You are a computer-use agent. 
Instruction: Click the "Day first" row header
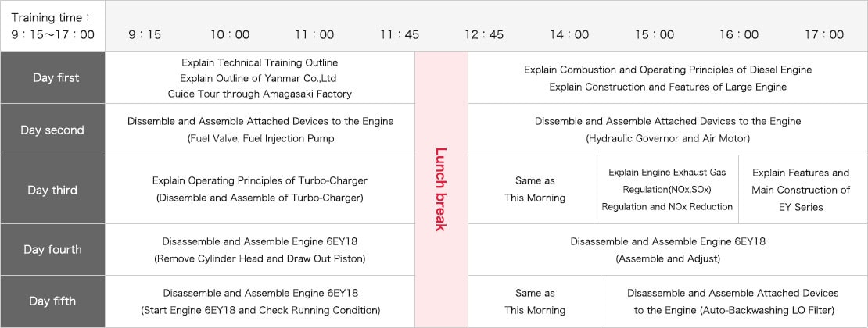click(x=52, y=77)
